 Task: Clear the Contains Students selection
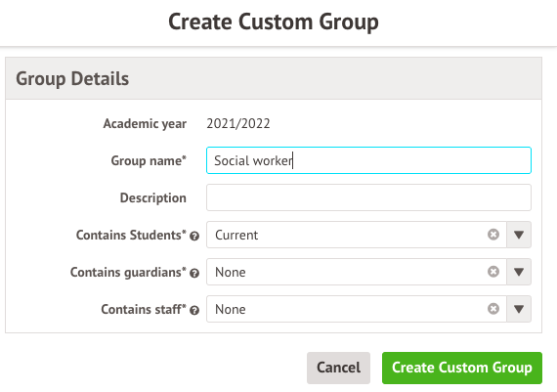493,235
